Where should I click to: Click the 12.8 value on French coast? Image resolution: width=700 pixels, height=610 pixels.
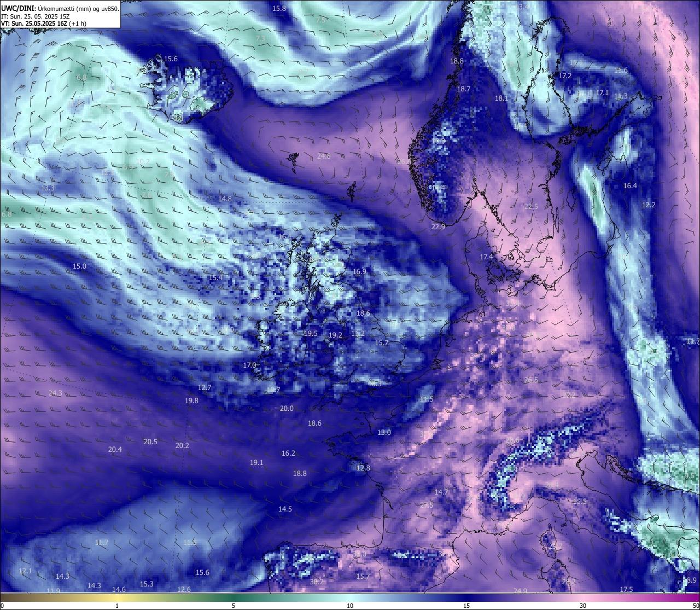tap(363, 468)
